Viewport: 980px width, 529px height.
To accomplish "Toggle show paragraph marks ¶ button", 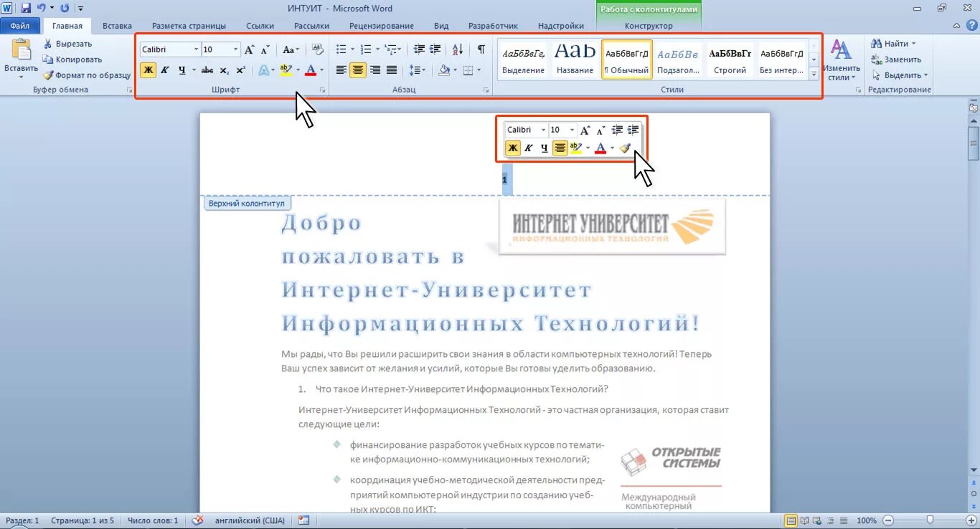I will pyautogui.click(x=481, y=49).
